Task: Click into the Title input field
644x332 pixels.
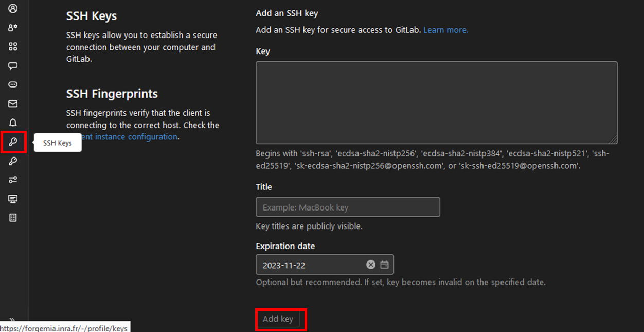Action: click(348, 207)
